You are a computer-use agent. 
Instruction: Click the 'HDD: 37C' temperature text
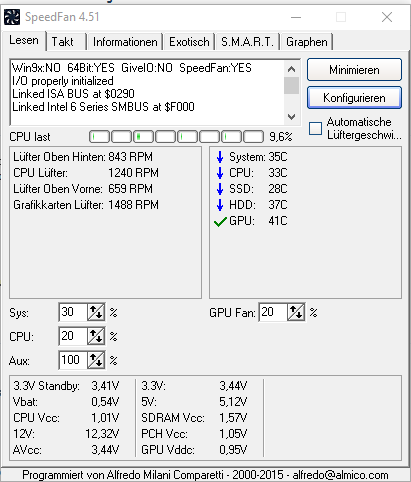pos(258,205)
